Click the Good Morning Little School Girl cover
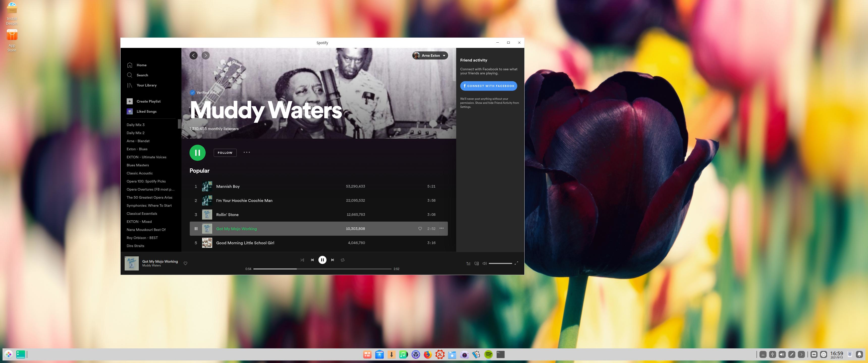This screenshot has width=868, height=363. pyautogui.click(x=207, y=243)
